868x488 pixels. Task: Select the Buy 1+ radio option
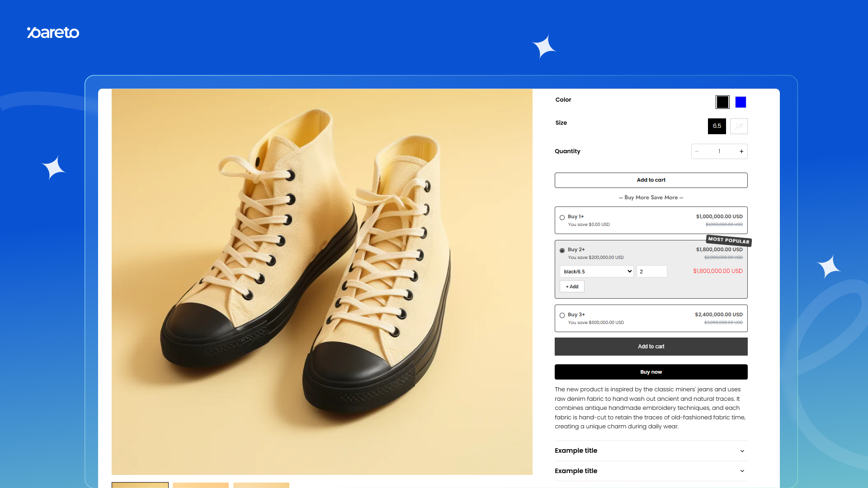pyautogui.click(x=562, y=217)
